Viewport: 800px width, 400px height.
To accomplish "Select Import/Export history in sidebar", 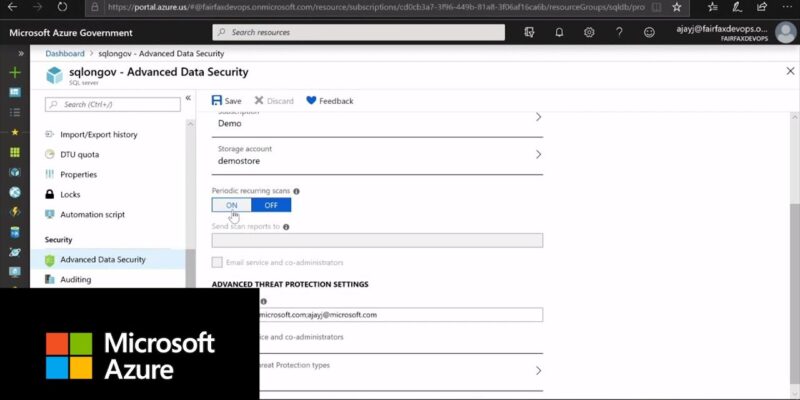I will coord(98,134).
